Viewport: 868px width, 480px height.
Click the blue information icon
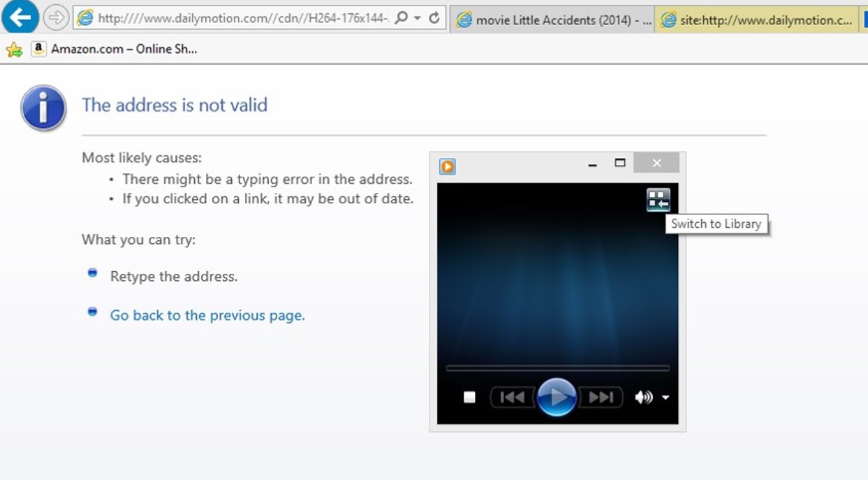pyautogui.click(x=43, y=108)
